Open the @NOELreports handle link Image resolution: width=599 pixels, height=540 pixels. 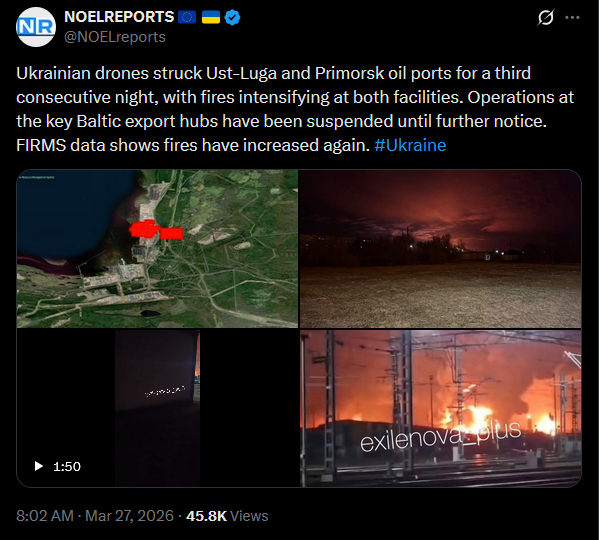[115, 37]
